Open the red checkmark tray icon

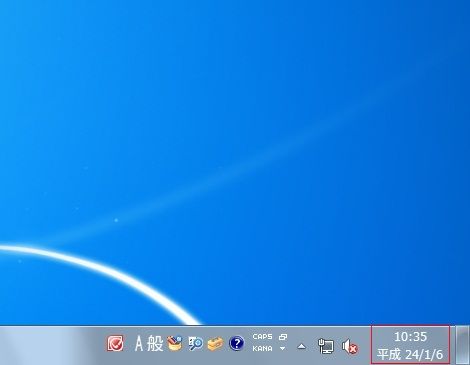click(x=115, y=343)
